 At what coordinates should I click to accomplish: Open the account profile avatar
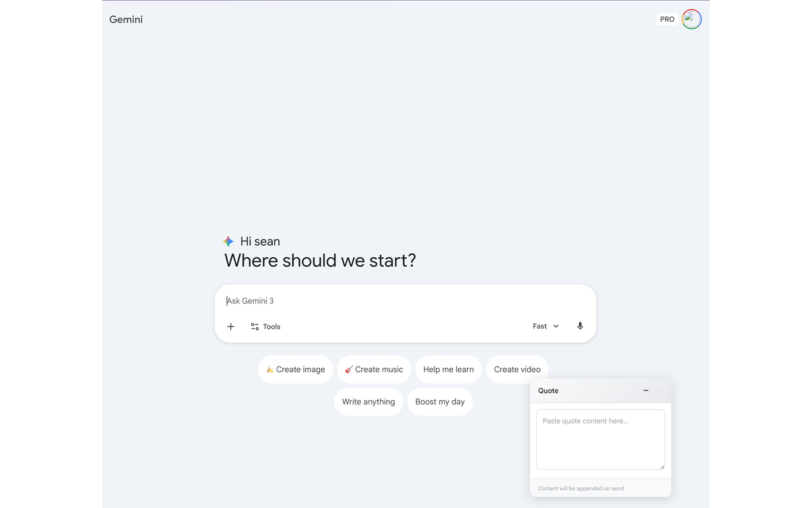tap(691, 19)
